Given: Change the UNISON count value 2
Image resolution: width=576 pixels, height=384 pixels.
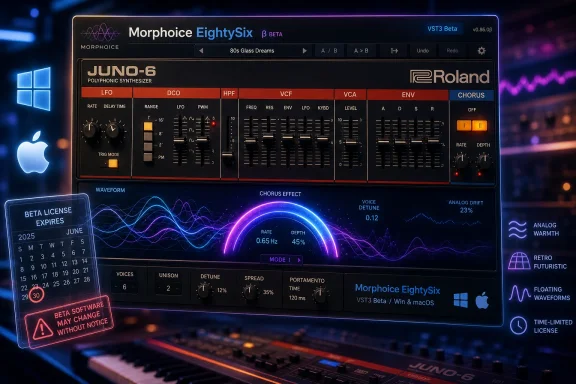Looking at the screenshot, I should pos(168,288).
